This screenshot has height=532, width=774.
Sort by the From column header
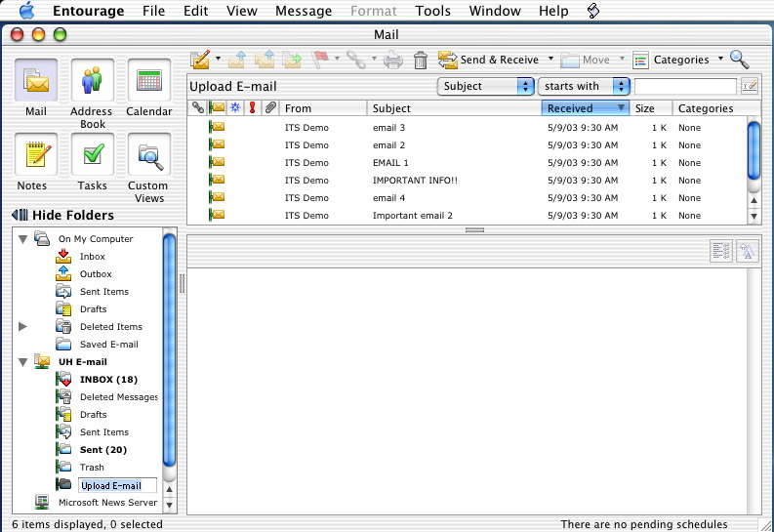click(323, 108)
